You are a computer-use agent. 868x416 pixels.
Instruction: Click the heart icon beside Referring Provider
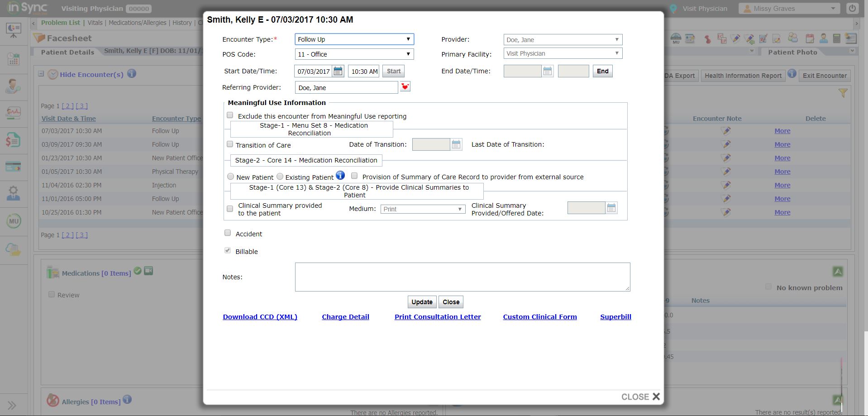click(405, 87)
